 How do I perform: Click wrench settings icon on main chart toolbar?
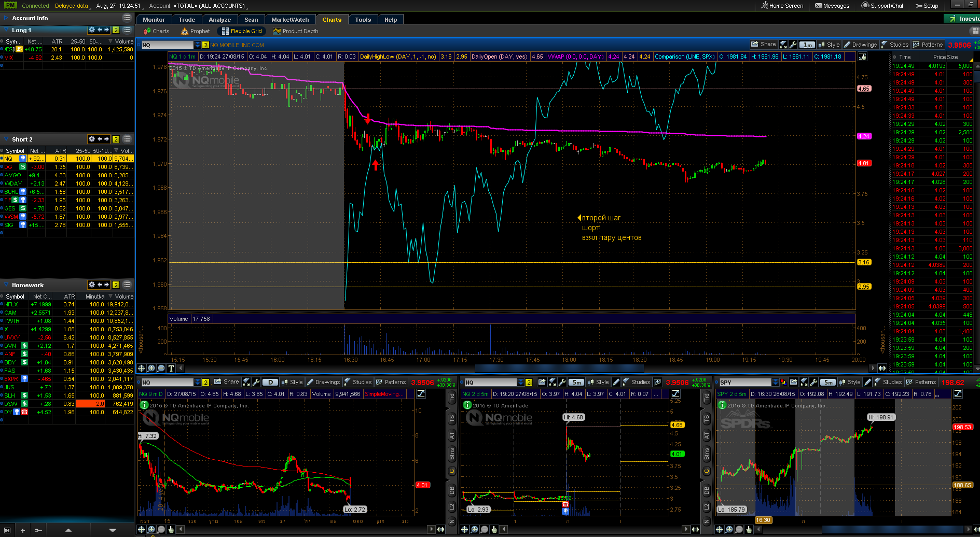(x=793, y=45)
